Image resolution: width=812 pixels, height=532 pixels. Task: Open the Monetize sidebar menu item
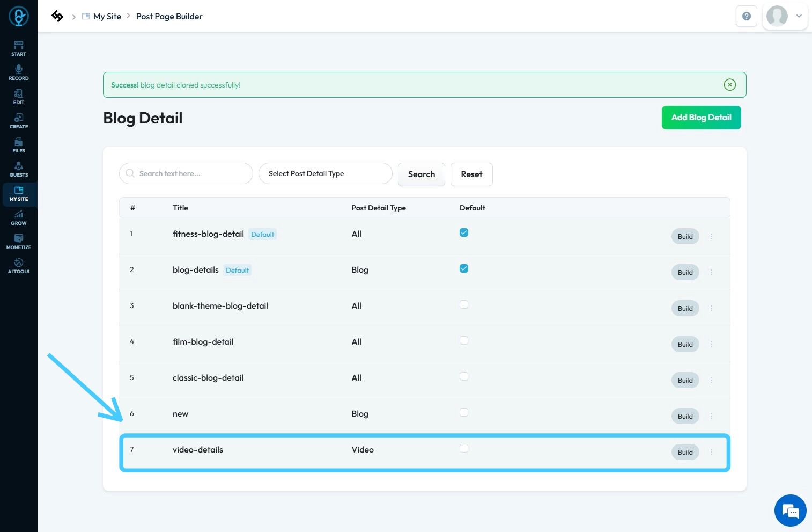click(x=18, y=242)
